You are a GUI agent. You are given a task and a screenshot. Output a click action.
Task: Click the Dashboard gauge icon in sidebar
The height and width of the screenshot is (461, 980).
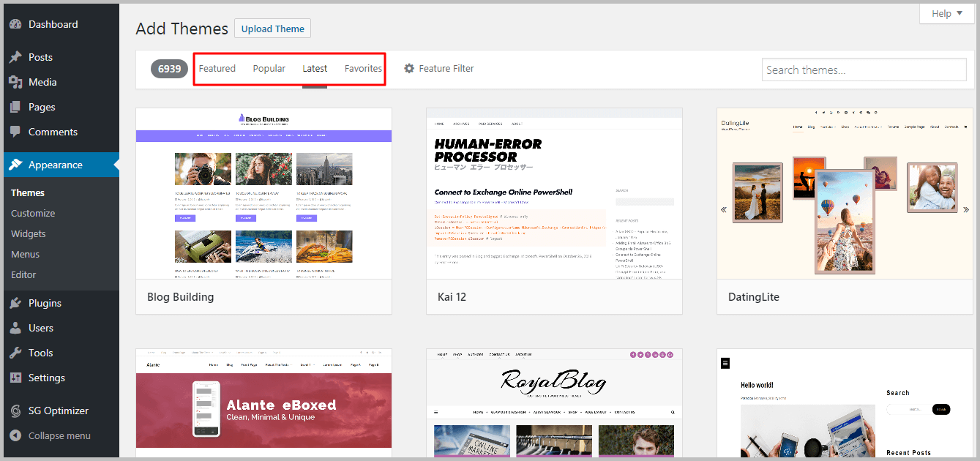[x=15, y=24]
